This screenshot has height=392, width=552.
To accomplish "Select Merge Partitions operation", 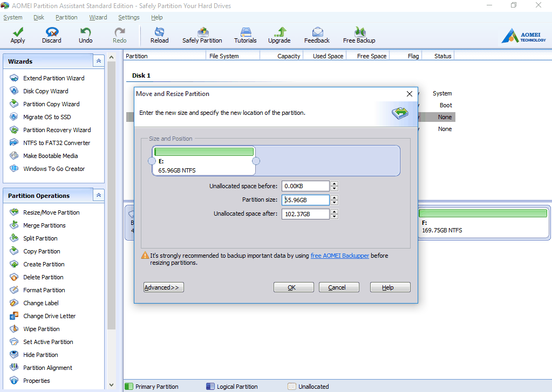I will click(44, 225).
